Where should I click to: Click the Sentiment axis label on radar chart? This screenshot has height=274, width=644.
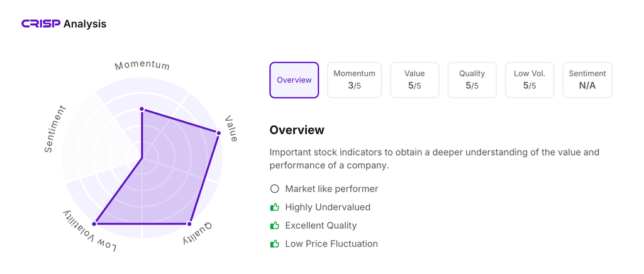(55, 129)
